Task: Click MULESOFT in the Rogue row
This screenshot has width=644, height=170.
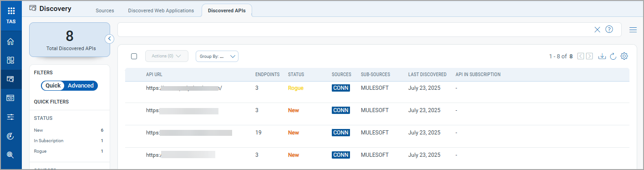Action: click(375, 88)
